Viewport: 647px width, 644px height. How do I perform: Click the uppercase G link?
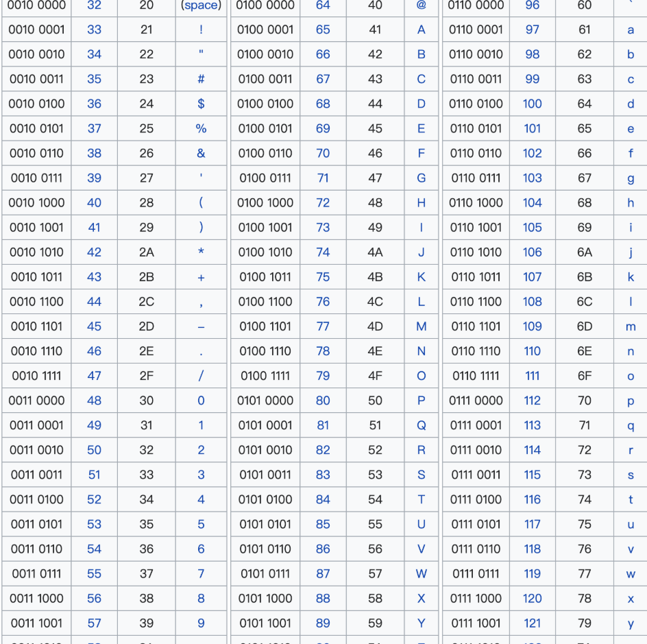(x=422, y=178)
